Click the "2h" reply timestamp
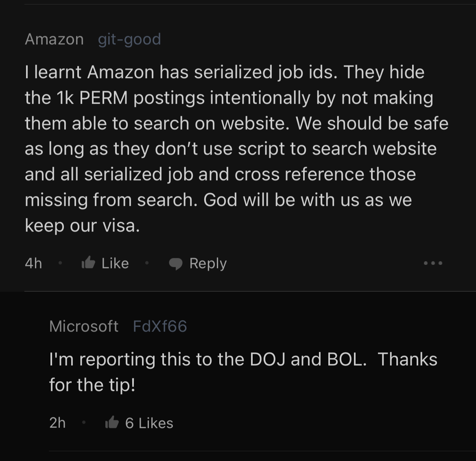 point(57,423)
